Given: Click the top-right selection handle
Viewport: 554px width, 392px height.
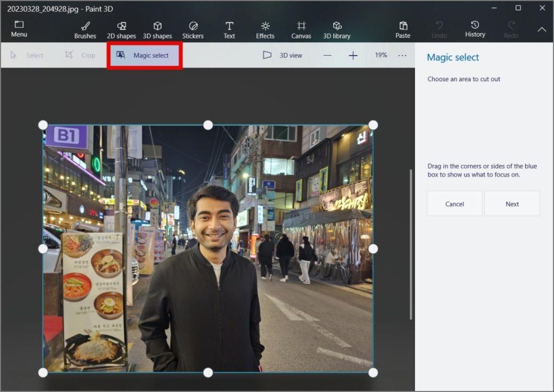Looking at the screenshot, I should [373, 125].
